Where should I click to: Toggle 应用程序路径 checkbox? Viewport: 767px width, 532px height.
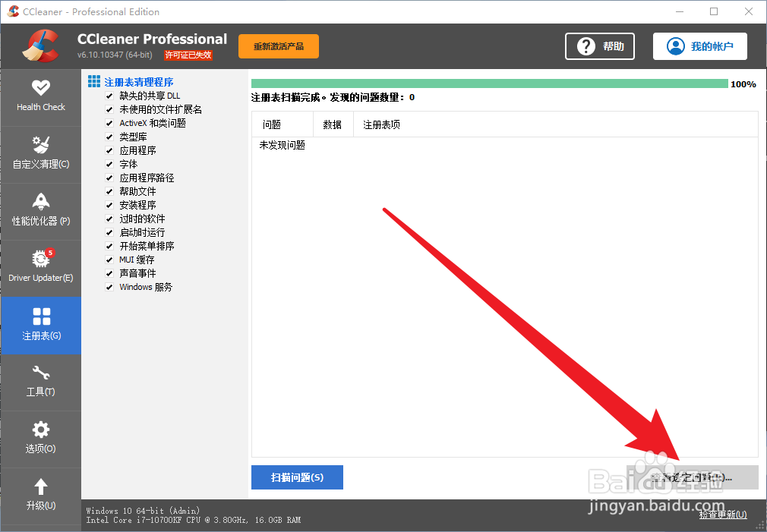109,178
